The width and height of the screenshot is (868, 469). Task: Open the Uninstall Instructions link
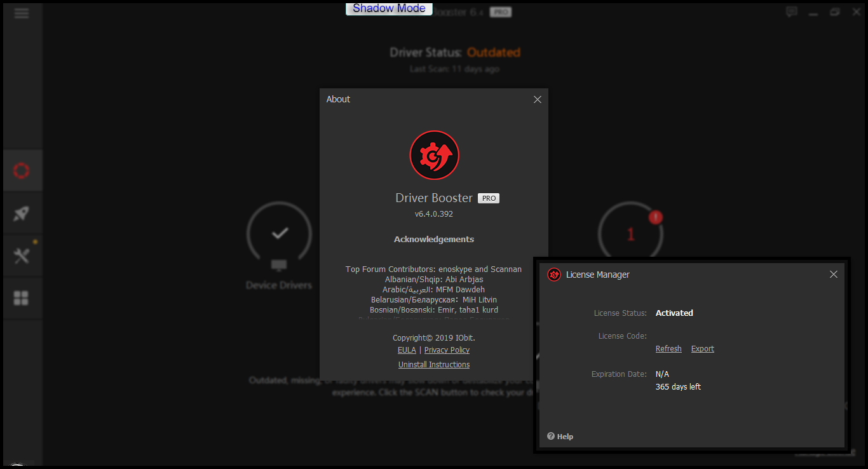[434, 365]
